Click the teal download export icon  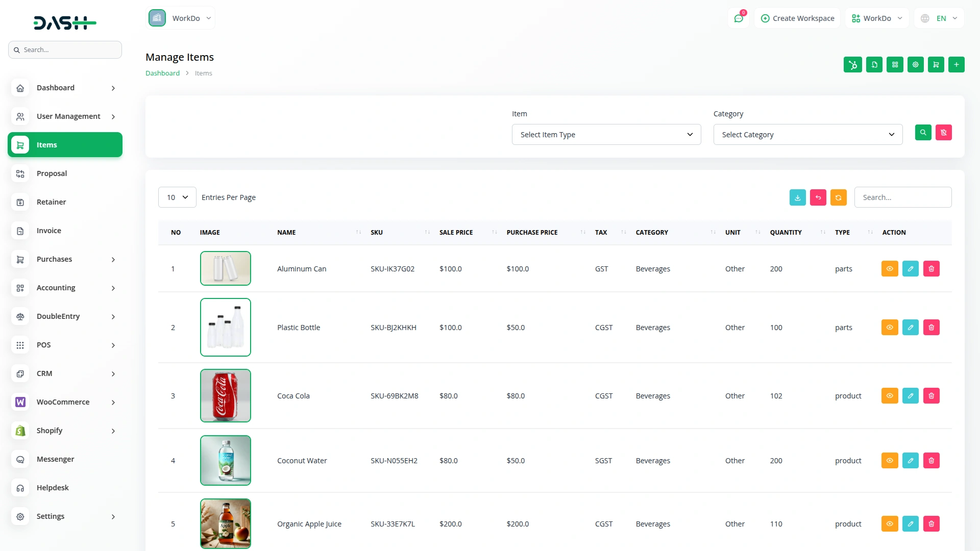tap(797, 197)
